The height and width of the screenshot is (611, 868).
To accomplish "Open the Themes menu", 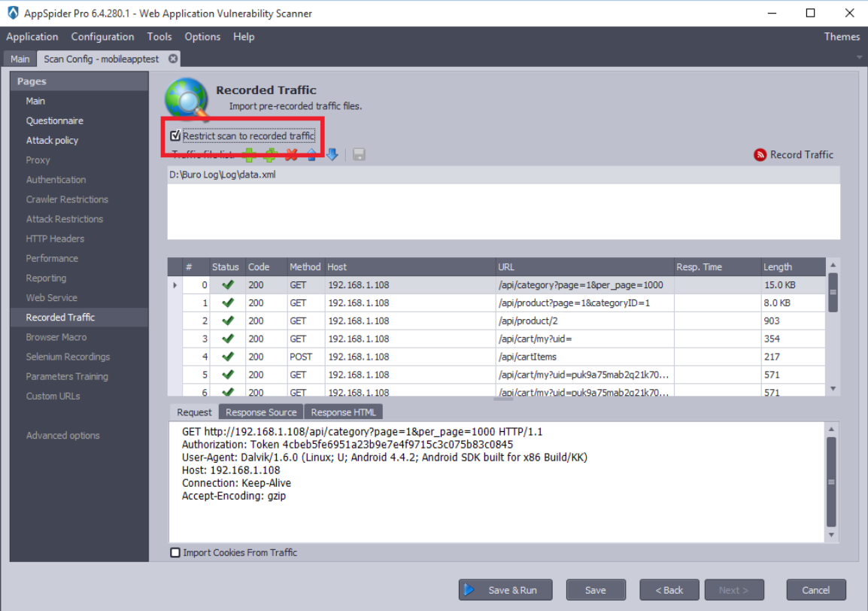I will 842,37.
